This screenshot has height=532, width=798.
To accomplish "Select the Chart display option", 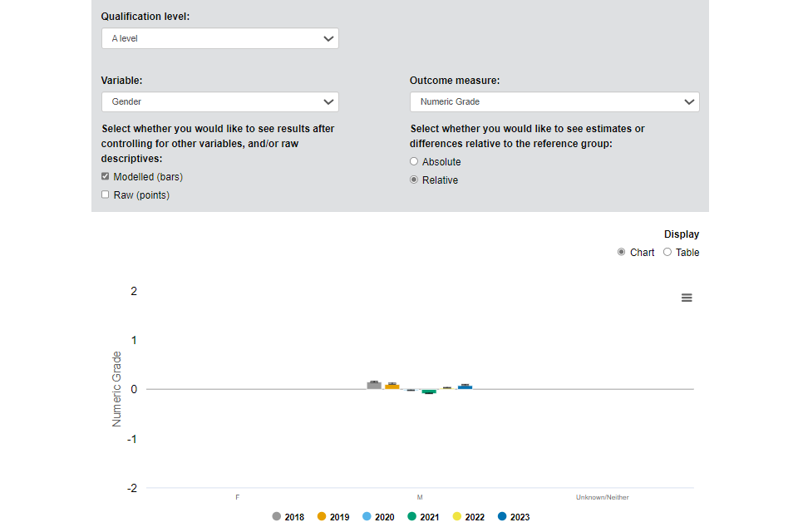I will pyautogui.click(x=622, y=252).
